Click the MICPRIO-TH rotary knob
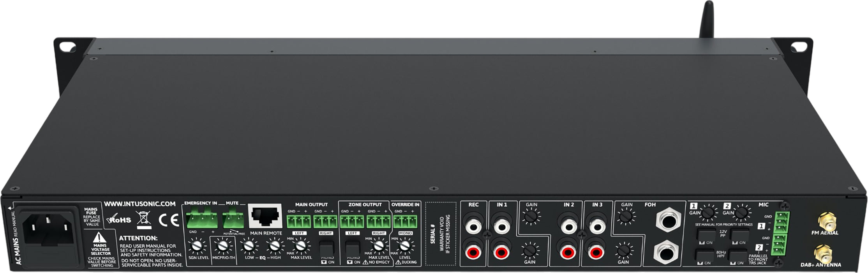The height and width of the screenshot is (273, 868). point(222,246)
